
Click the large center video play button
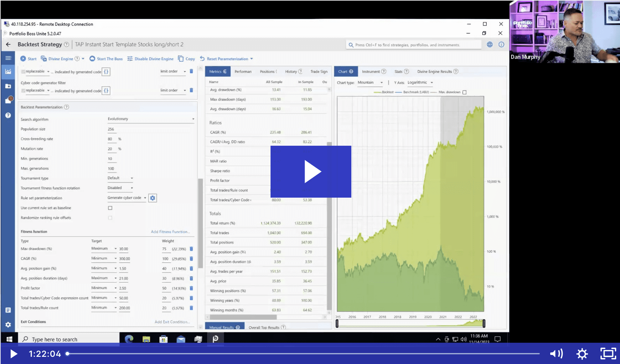coord(311,172)
